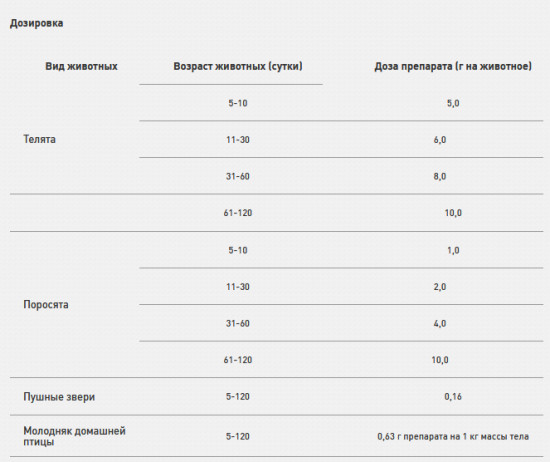550x462 pixels.
Task: Click the Дозировка heading
Action: tap(36, 23)
